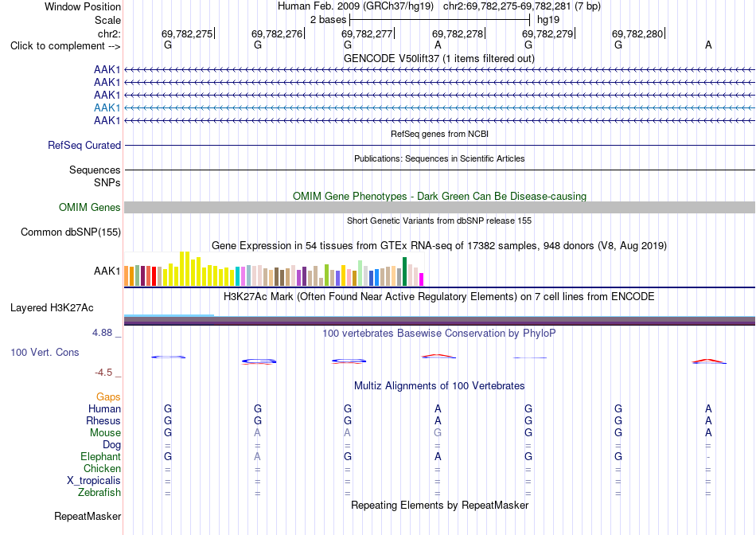Click the 4.88 PhyloP upper scale value
756x535 pixels.
pos(102,333)
